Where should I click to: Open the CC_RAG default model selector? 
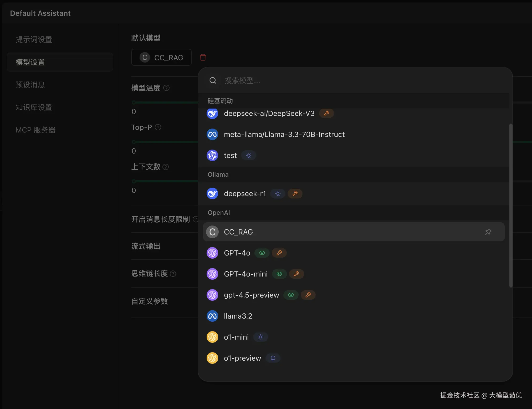(x=161, y=57)
